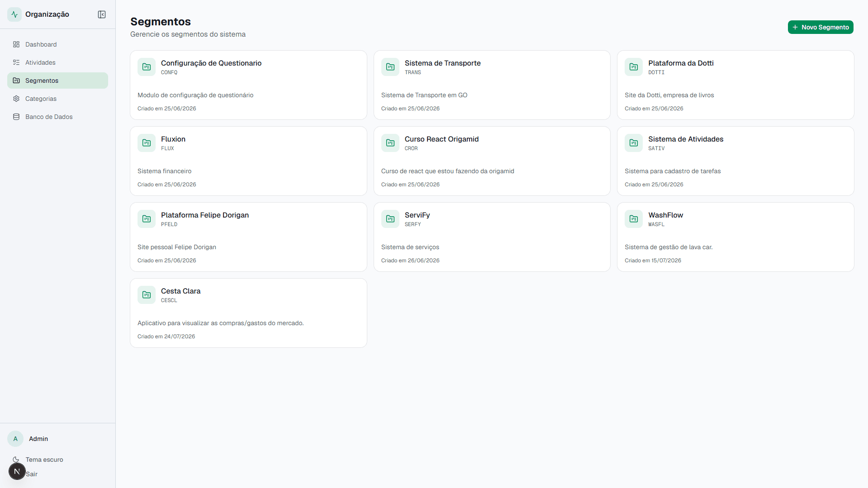Navigate to Banco de Dados
Viewport: 868px width, 488px height.
57,117
